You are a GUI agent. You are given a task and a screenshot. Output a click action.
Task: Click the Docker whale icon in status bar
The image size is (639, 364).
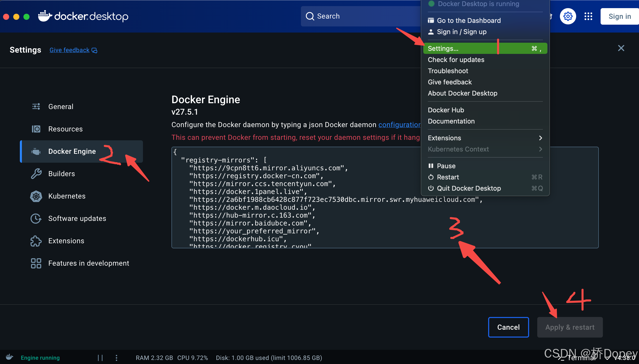pyautogui.click(x=9, y=357)
